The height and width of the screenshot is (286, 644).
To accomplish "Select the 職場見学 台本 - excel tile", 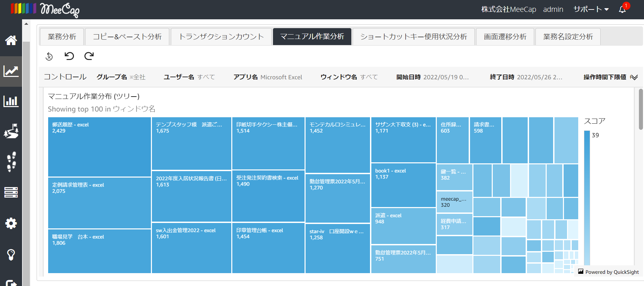I will point(99,251).
